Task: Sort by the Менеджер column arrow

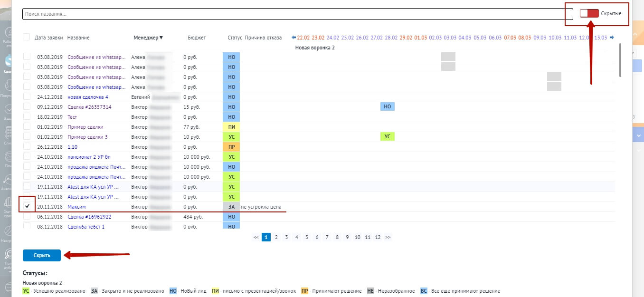Action: [161, 38]
